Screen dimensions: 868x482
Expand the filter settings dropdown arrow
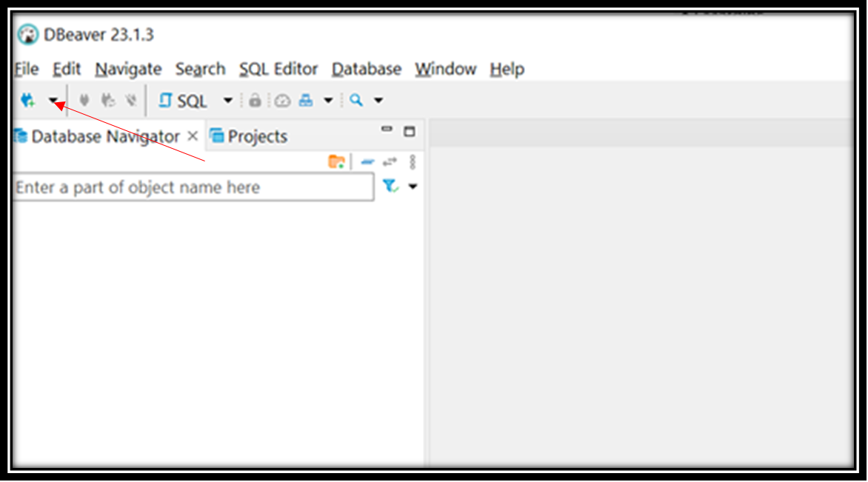pyautogui.click(x=413, y=187)
